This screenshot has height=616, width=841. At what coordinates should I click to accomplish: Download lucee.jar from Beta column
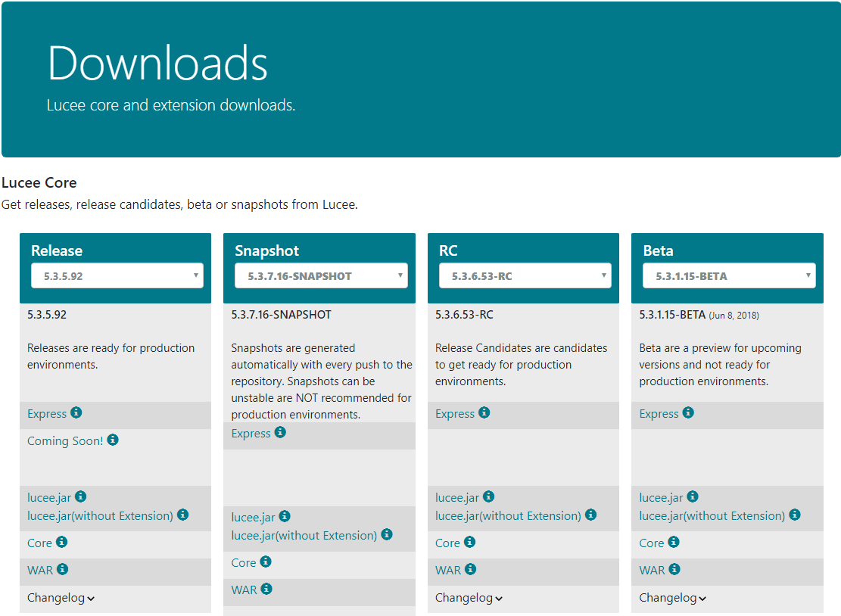[661, 497]
